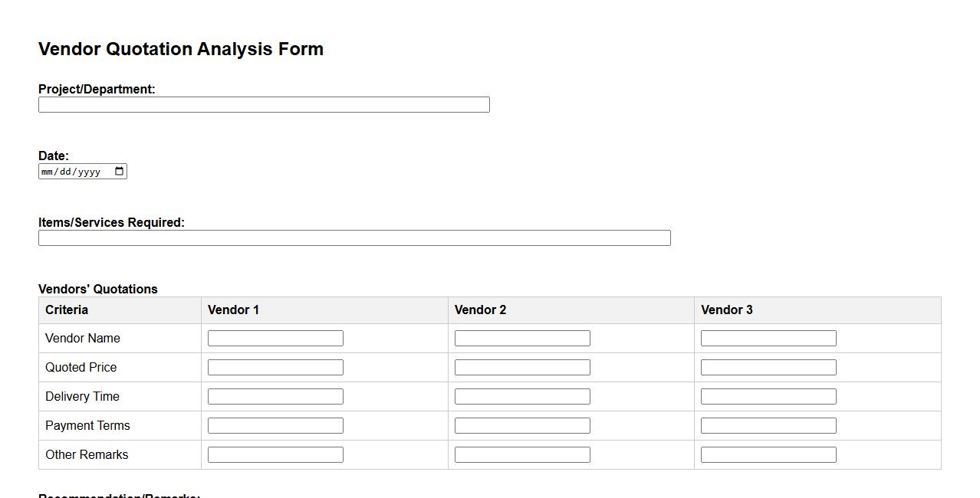
Task: Focus Vendor 2 Other Remarks field
Action: (522, 455)
